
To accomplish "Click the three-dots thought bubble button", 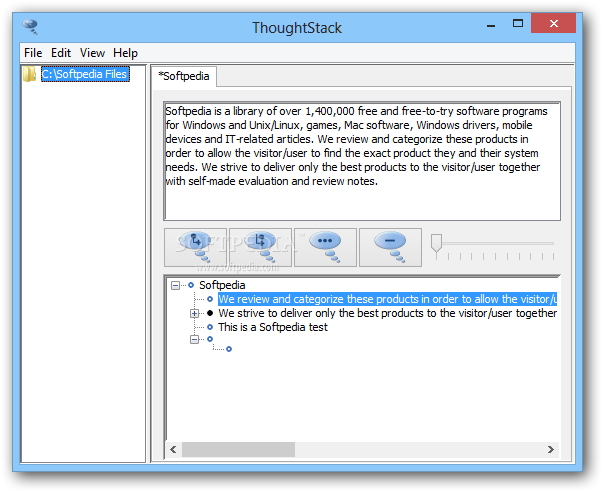I will point(325,247).
